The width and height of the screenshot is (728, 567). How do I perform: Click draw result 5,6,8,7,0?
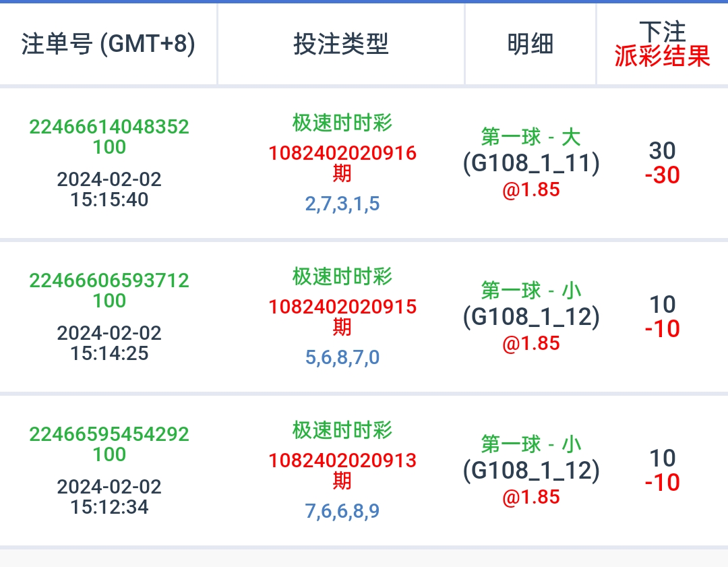click(342, 357)
